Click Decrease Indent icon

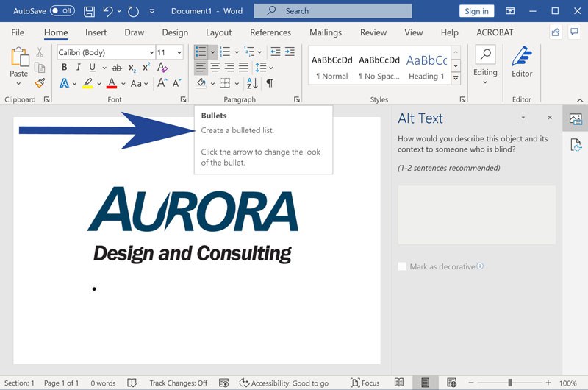point(275,52)
